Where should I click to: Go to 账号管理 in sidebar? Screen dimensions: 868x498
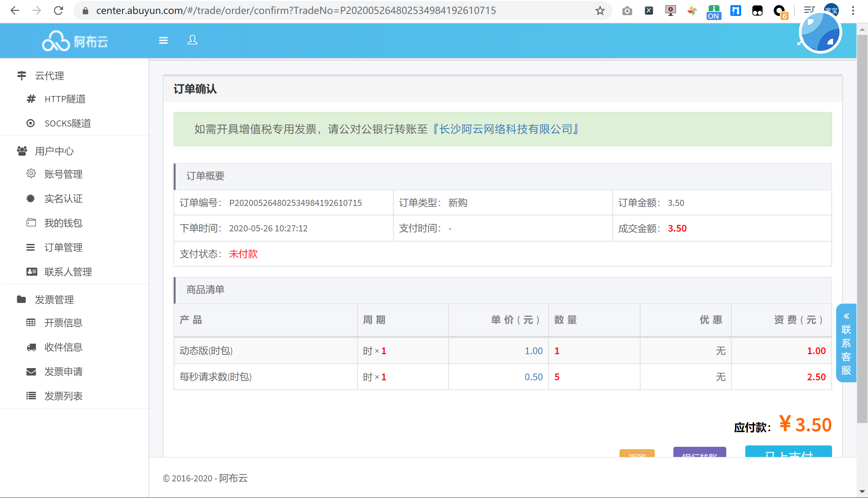coord(63,174)
